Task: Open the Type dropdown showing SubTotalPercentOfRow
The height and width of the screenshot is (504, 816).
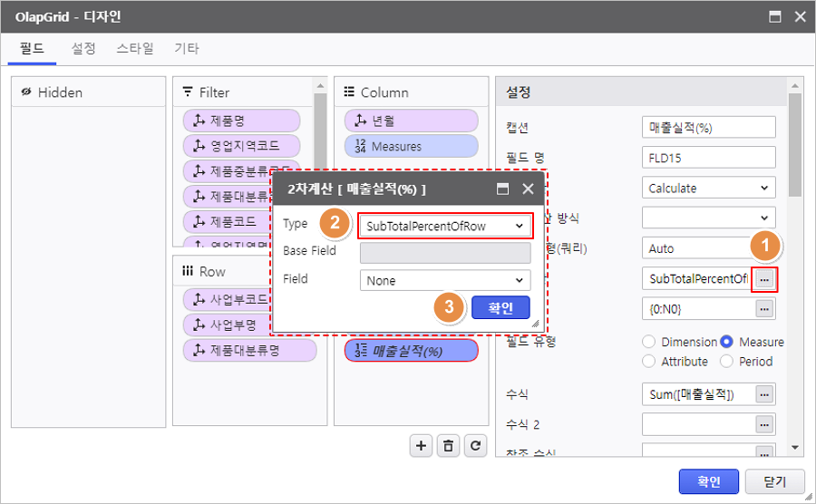Action: click(444, 225)
